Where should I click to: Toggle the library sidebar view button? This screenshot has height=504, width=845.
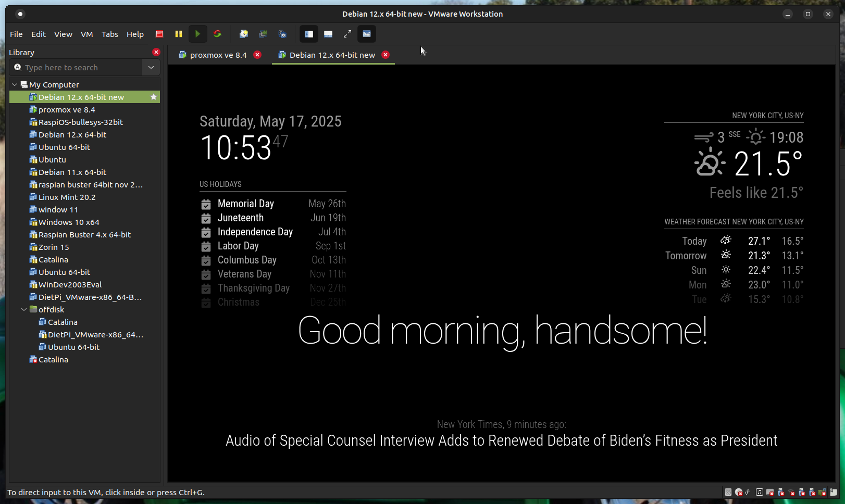pos(309,34)
